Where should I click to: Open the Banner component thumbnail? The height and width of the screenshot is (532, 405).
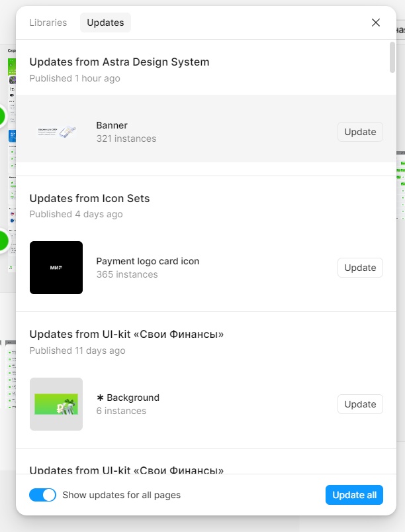coord(56,132)
